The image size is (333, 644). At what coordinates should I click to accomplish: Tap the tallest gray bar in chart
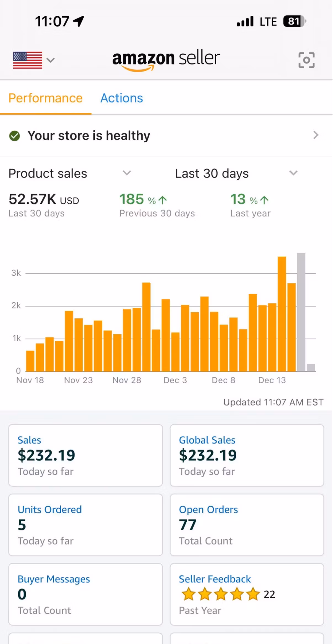tap(301, 312)
